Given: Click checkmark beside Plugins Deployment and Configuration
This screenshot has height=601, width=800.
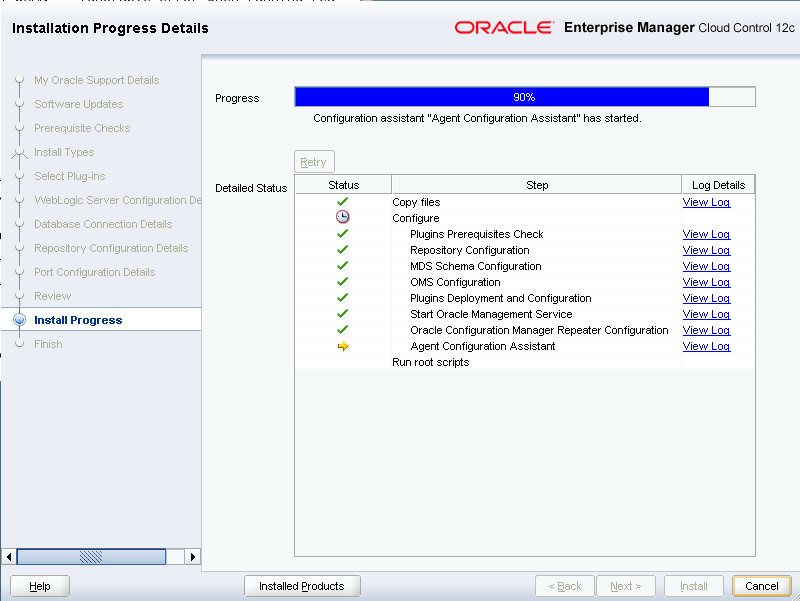Looking at the screenshot, I should 342,297.
